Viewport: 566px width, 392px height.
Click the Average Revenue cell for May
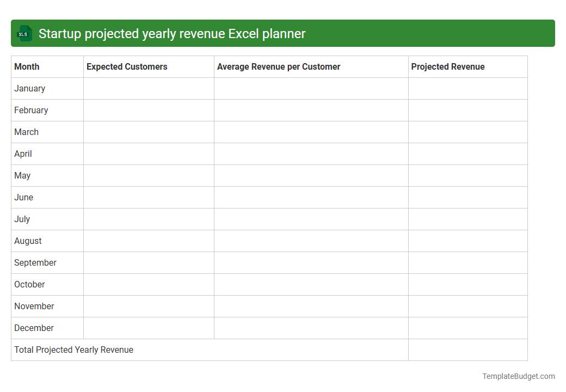310,175
